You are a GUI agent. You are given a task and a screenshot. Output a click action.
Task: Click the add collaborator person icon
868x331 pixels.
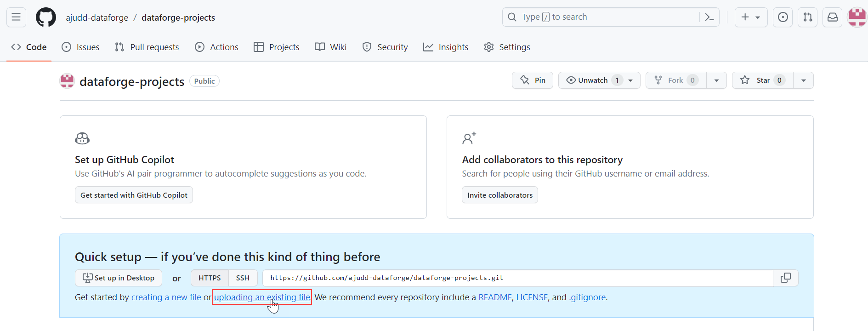click(x=469, y=138)
